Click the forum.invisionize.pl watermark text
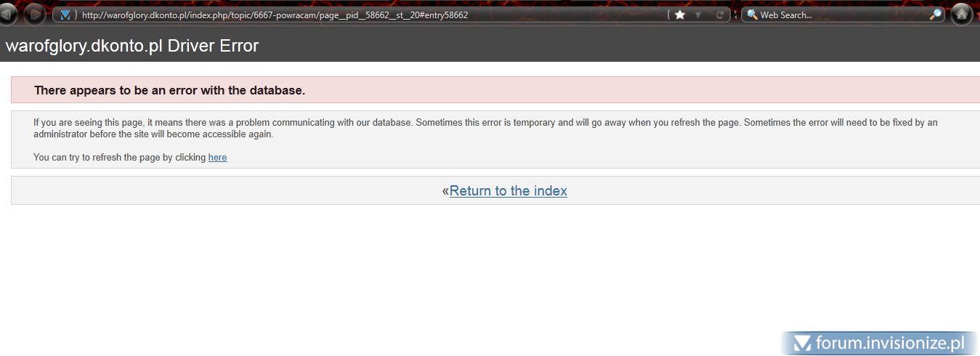 [x=890, y=343]
